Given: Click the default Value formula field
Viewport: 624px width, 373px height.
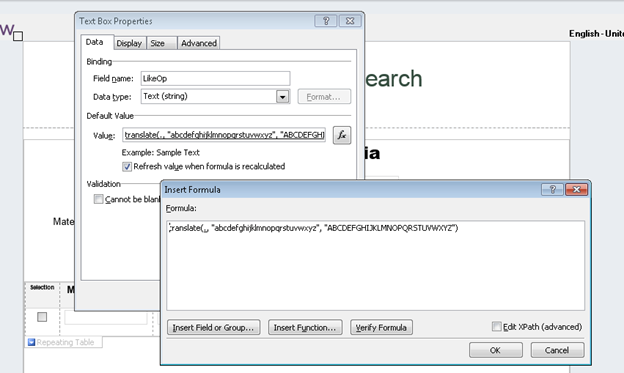Looking at the screenshot, I should click(x=224, y=135).
